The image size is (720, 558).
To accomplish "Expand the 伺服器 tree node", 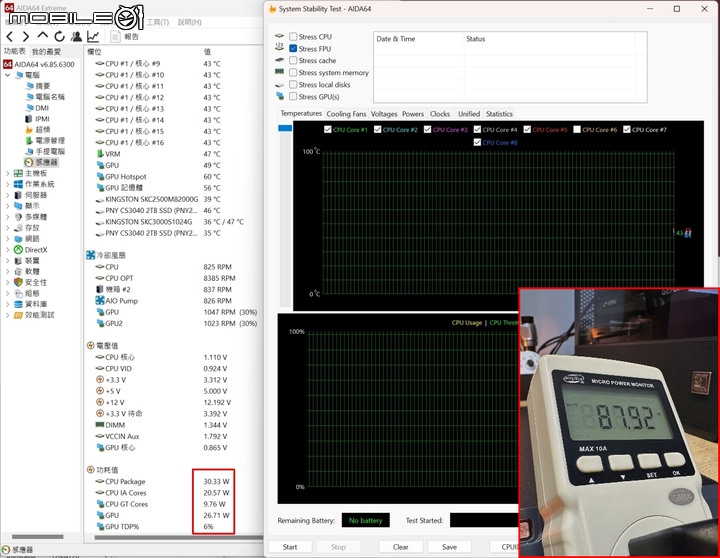I will pos(7,195).
